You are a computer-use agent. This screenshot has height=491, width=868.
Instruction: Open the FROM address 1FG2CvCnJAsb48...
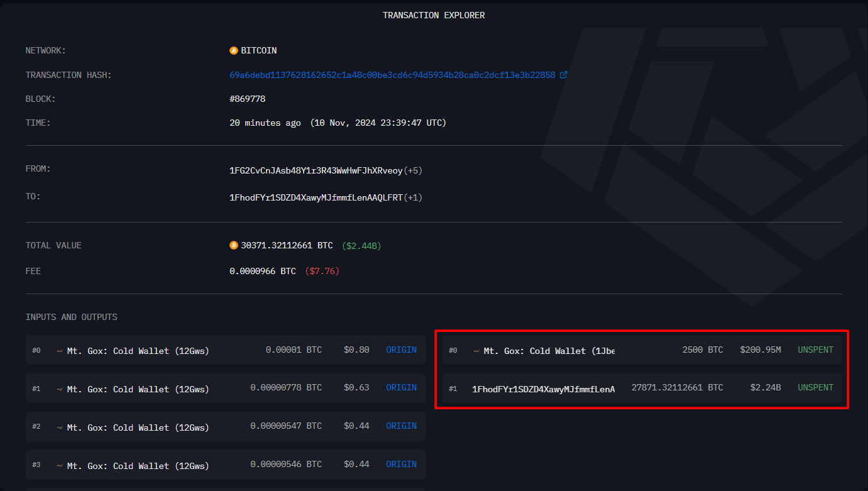point(316,170)
